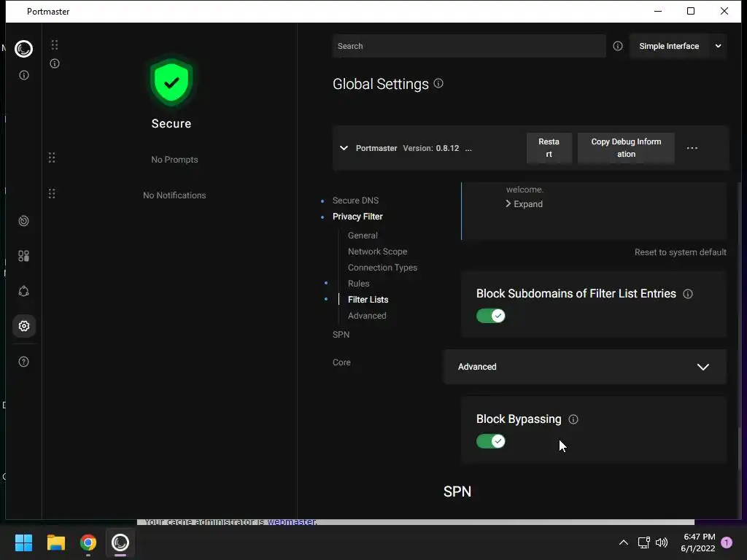Open the three-dot menu in the version bar
The width and height of the screenshot is (747, 560).
point(692,148)
